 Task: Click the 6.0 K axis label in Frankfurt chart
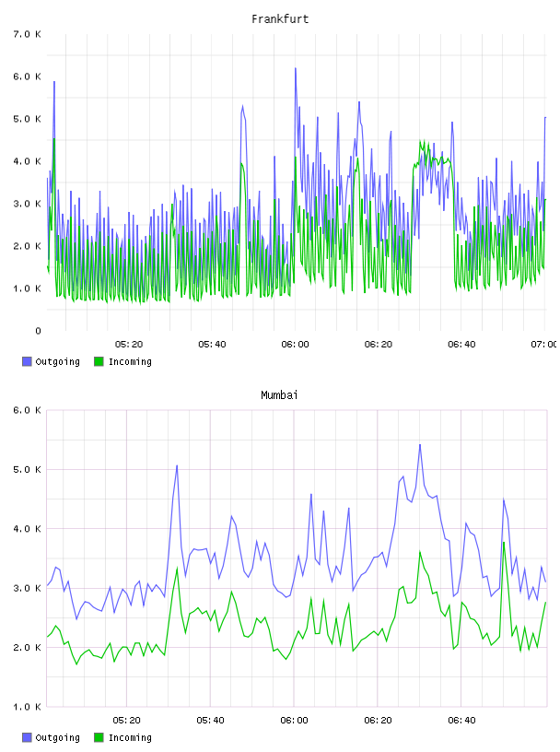point(28,76)
